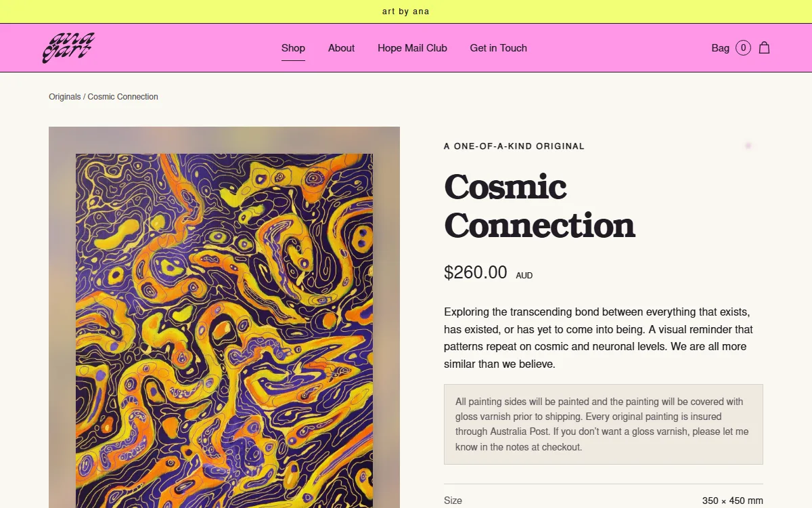Click the A ONE-OF-A-KIND ORIGINAL label
Screen dimensions: 812x508
(514, 146)
